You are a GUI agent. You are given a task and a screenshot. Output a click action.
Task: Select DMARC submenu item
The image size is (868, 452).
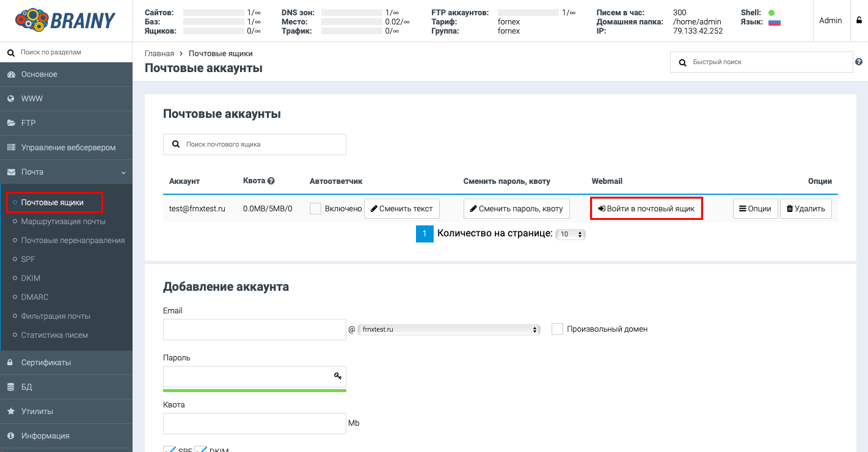coord(35,297)
